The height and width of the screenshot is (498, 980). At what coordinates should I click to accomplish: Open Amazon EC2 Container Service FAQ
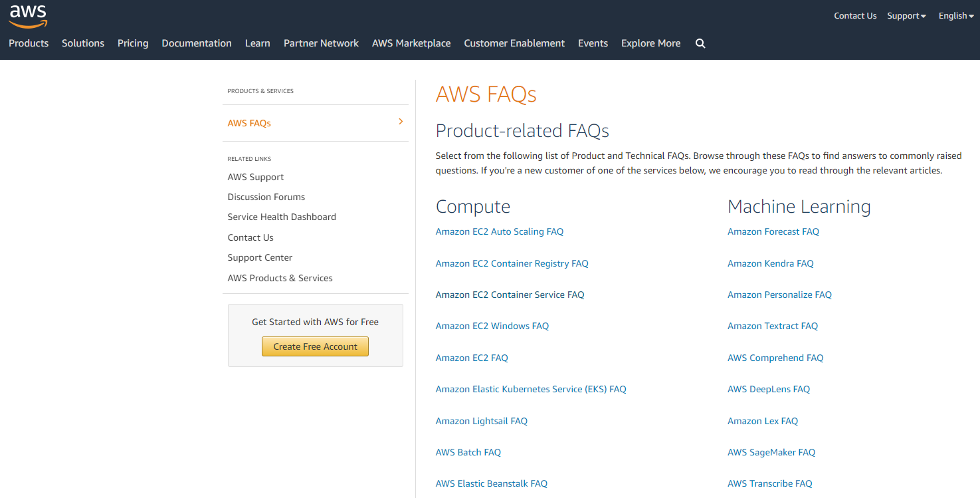(x=510, y=295)
